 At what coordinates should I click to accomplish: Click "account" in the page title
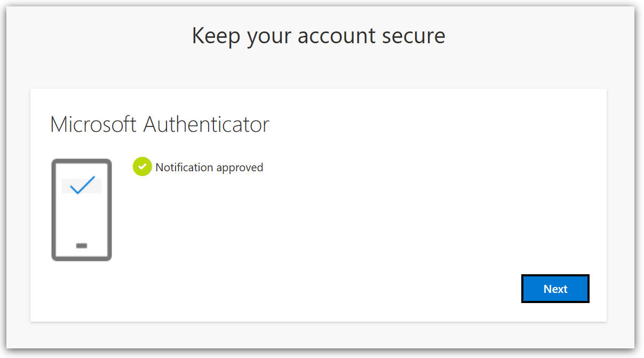[328, 36]
